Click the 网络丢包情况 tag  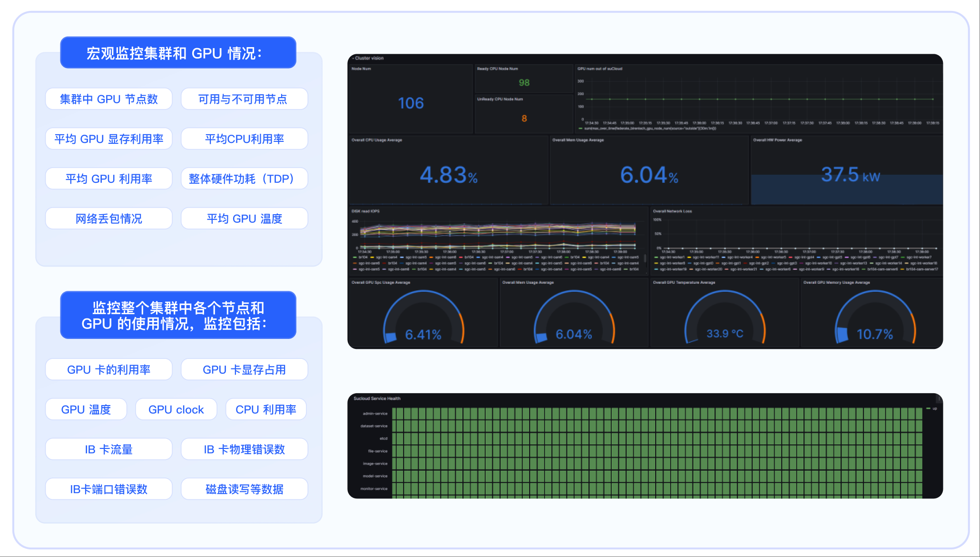tap(108, 219)
